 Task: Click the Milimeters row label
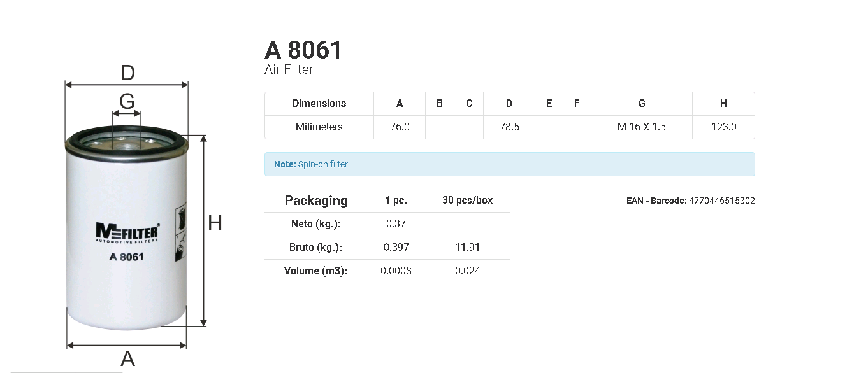319,127
